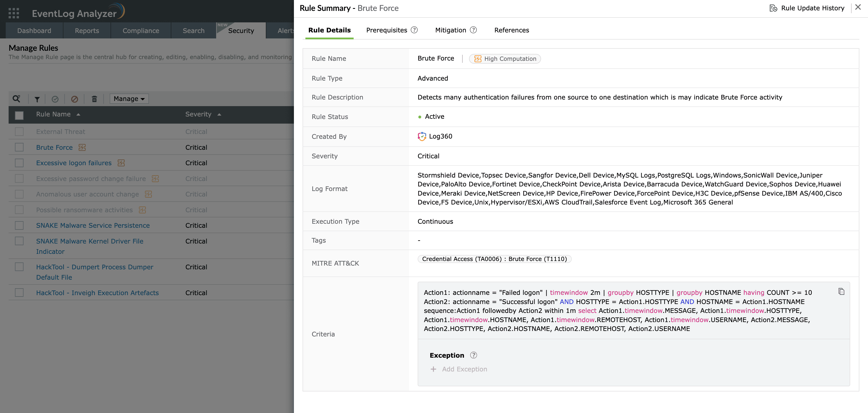The height and width of the screenshot is (413, 868).
Task: Check the HackTool - Inveigh Execution Artefacts checkbox
Action: click(19, 293)
